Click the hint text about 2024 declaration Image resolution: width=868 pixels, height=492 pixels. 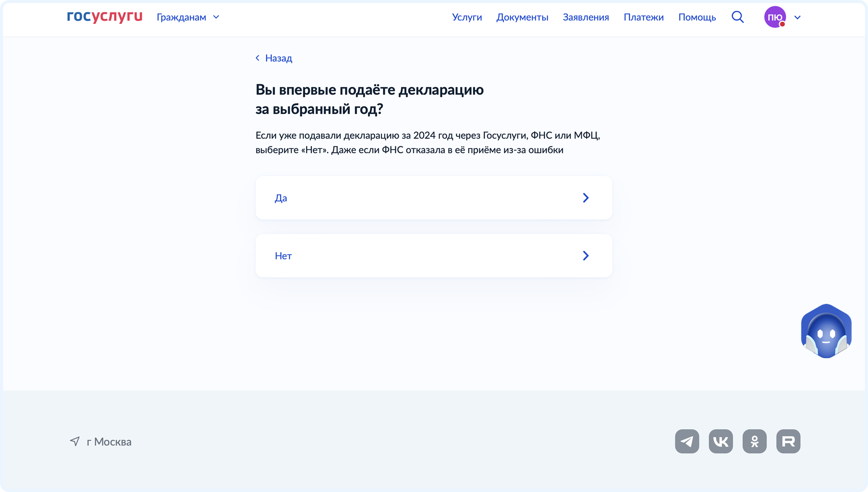pos(428,142)
